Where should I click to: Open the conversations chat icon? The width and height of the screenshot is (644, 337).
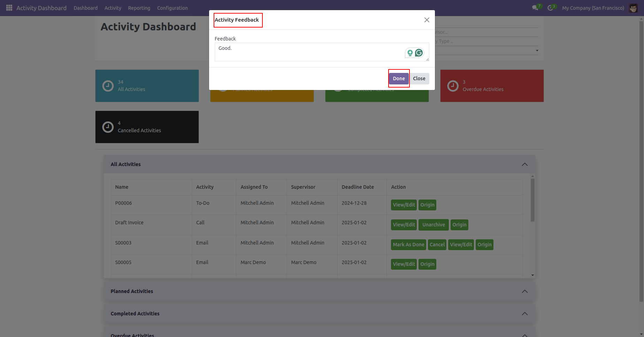click(x=535, y=8)
